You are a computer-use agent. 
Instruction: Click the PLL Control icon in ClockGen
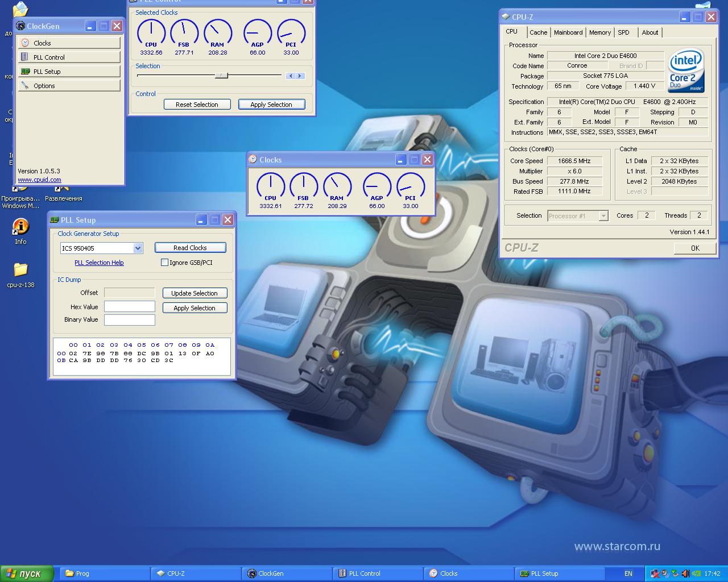[x=25, y=57]
